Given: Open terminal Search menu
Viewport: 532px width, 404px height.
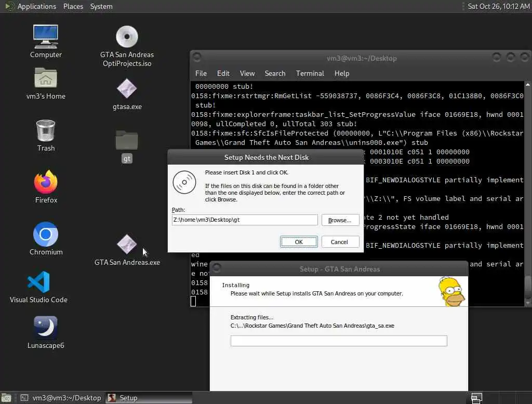Looking at the screenshot, I should (275, 73).
